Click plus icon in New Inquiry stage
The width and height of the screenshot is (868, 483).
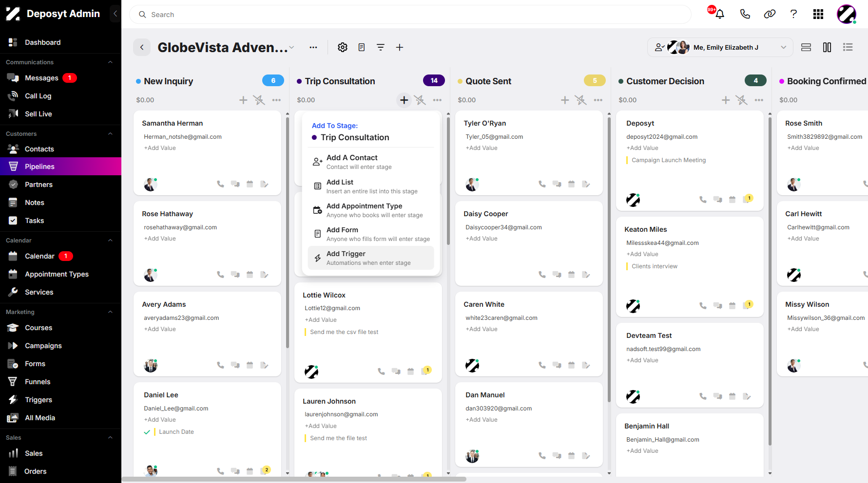coord(243,100)
